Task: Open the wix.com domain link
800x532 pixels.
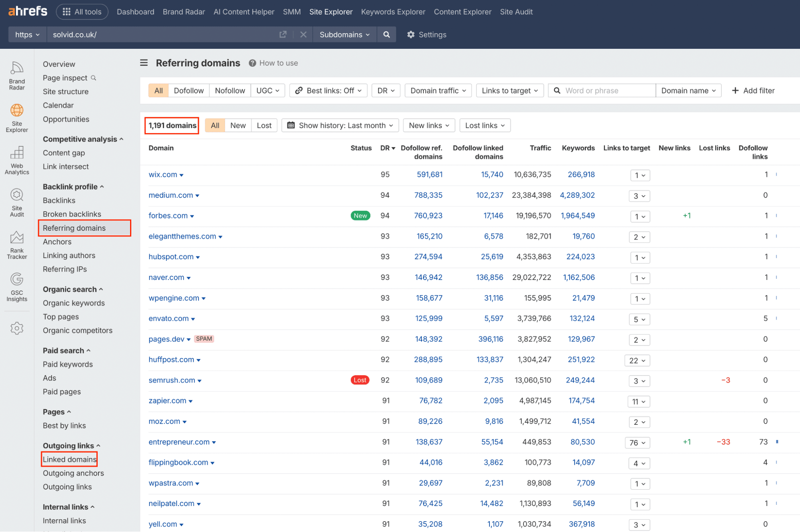Action: click(163, 174)
